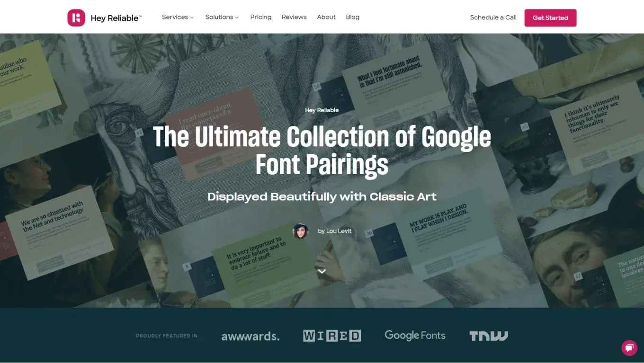
Task: Click the Awwwards logo
Action: (x=250, y=336)
